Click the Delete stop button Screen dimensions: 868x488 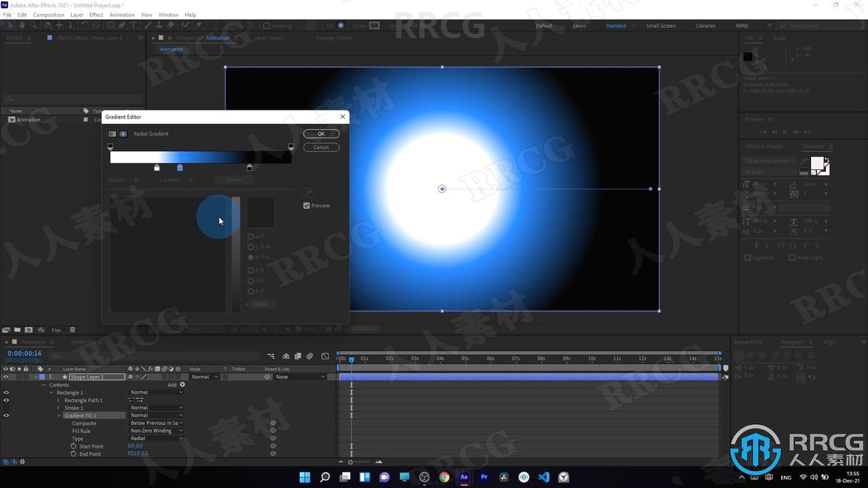point(233,180)
